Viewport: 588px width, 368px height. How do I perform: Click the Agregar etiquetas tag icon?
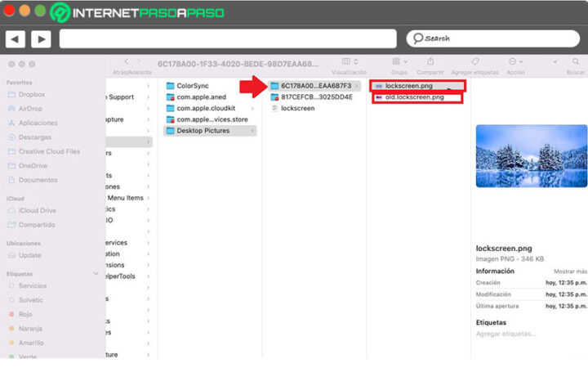[x=475, y=61]
